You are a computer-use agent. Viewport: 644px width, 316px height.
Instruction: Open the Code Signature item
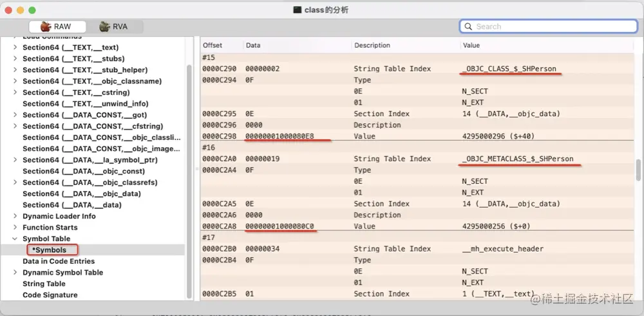[x=50, y=295]
